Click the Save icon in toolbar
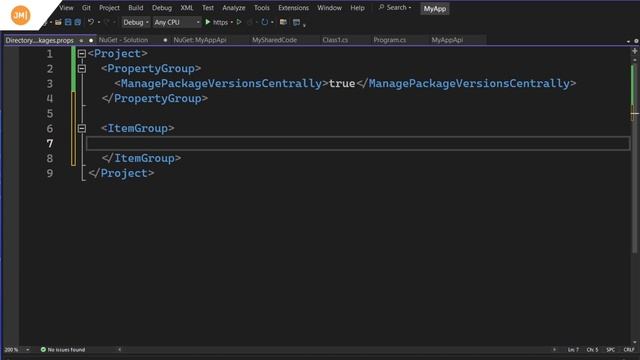Screen dimensions: 640x360 pos(68,22)
